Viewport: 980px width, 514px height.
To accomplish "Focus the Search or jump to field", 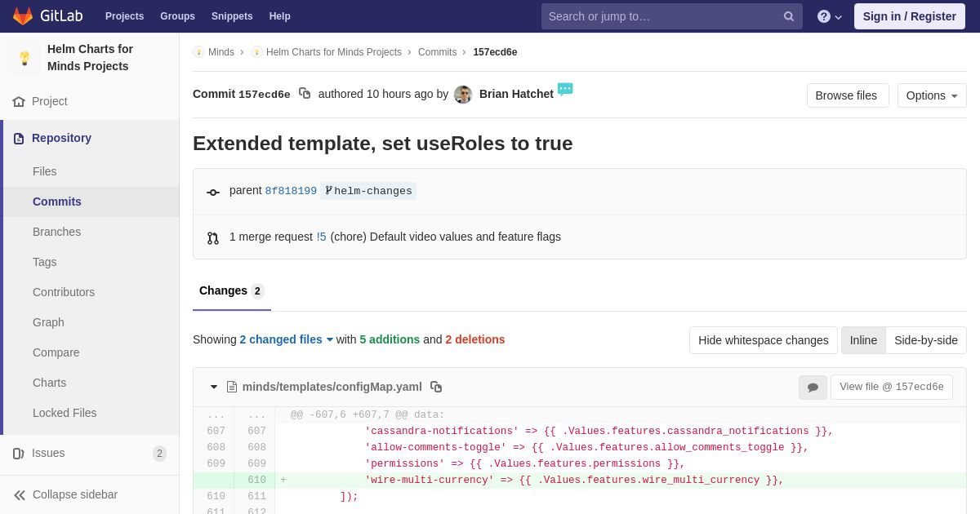I will (661, 16).
